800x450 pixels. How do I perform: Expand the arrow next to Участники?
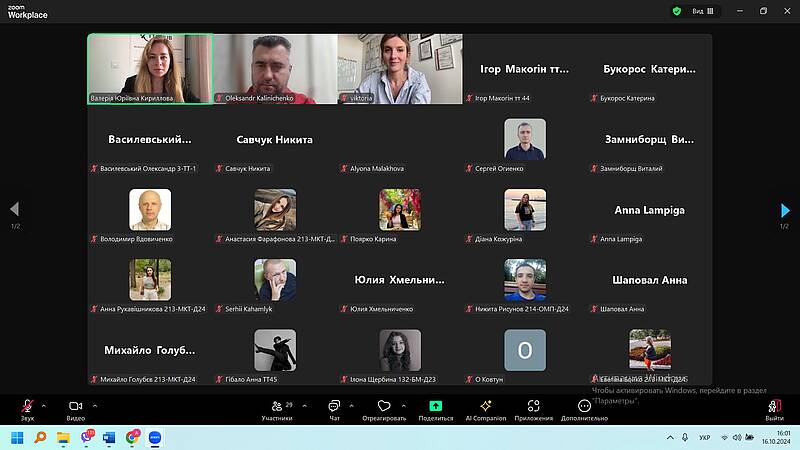tap(305, 406)
